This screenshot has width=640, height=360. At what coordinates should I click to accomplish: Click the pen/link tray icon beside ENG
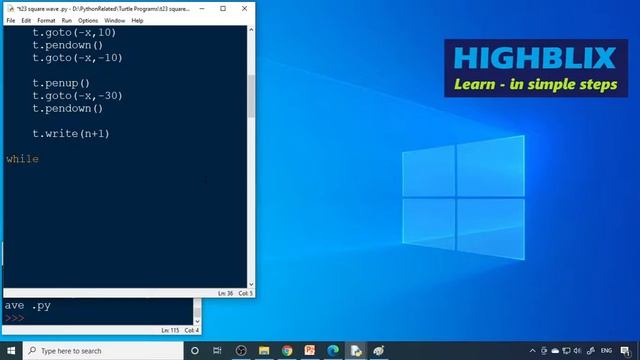click(591, 351)
